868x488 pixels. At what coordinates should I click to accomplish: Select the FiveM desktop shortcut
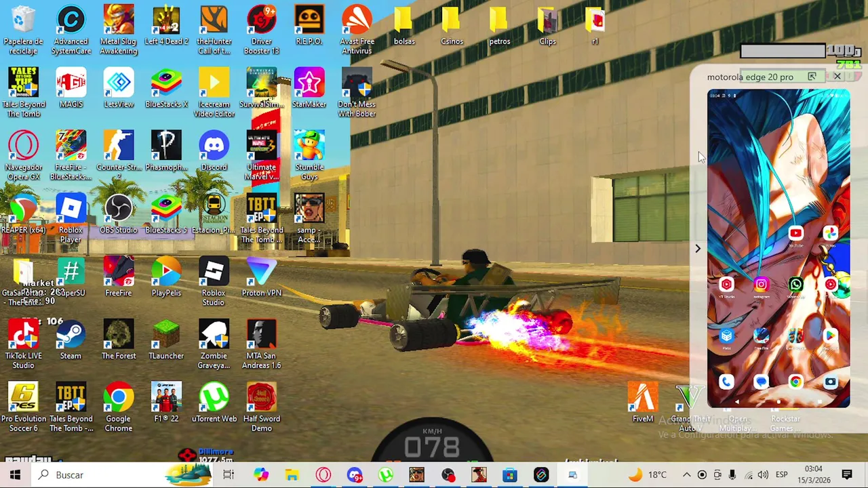pyautogui.click(x=642, y=403)
